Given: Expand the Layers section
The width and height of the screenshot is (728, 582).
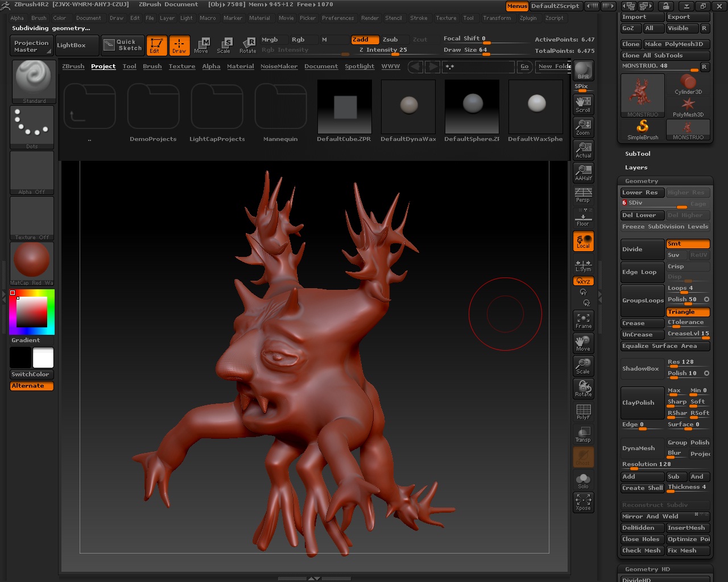Looking at the screenshot, I should point(636,168).
